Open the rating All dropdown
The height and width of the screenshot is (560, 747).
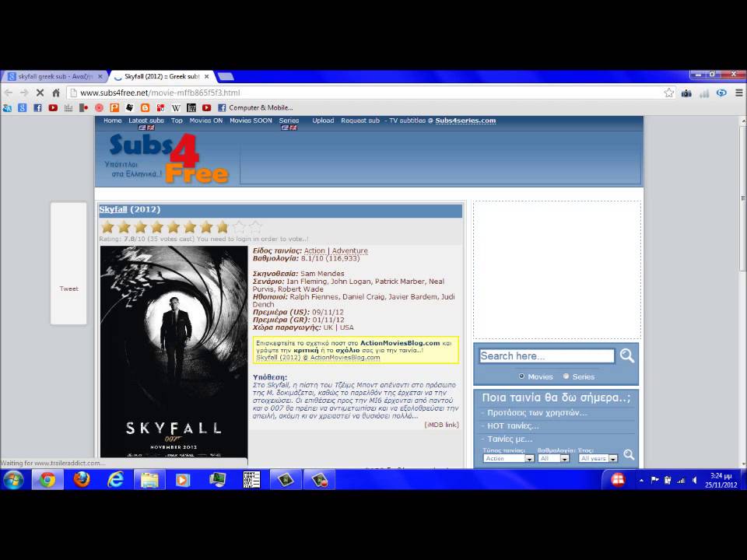pyautogui.click(x=553, y=459)
